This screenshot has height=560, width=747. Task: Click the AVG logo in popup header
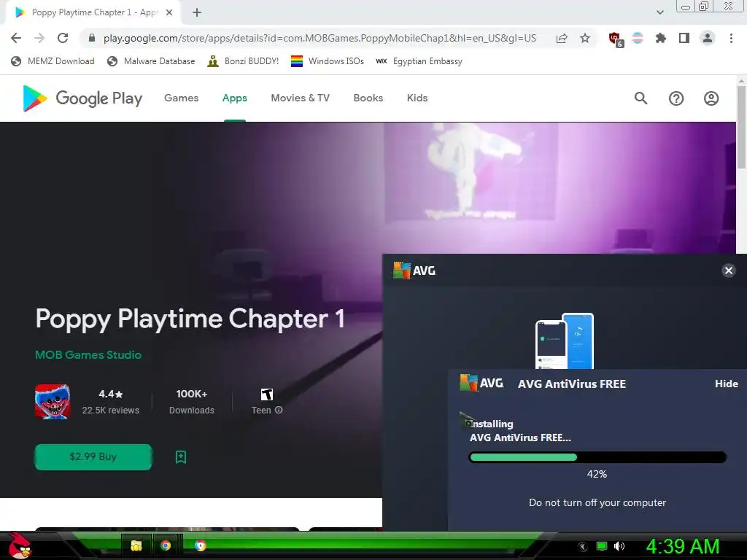414,271
